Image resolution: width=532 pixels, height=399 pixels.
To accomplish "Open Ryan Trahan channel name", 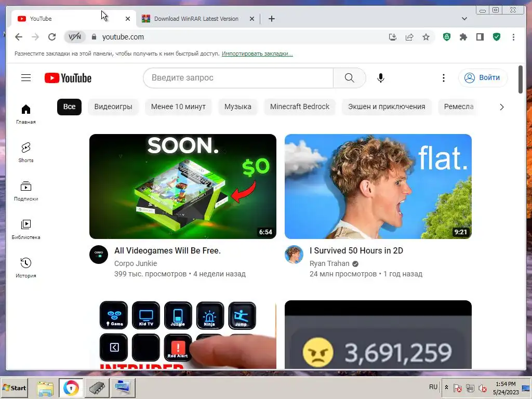I will coord(329,263).
